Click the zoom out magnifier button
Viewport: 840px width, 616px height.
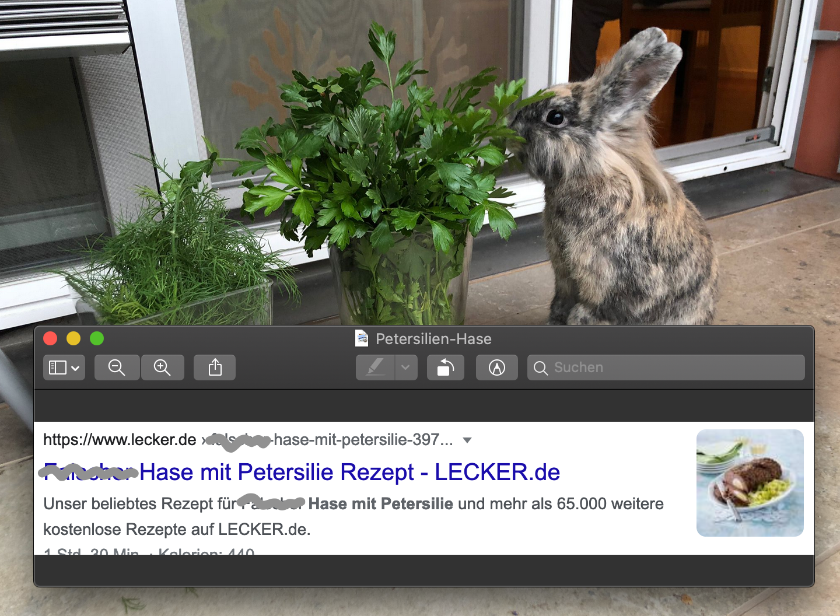pyautogui.click(x=117, y=367)
